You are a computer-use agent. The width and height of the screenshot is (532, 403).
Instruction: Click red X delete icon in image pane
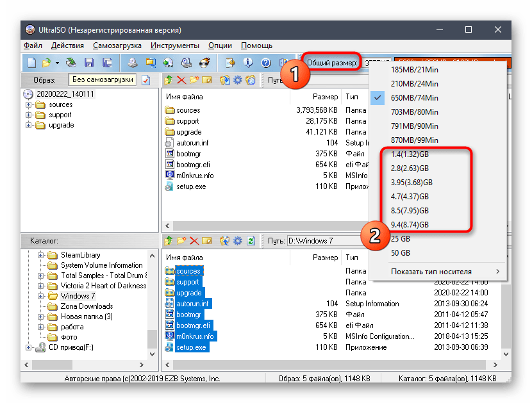(x=181, y=80)
